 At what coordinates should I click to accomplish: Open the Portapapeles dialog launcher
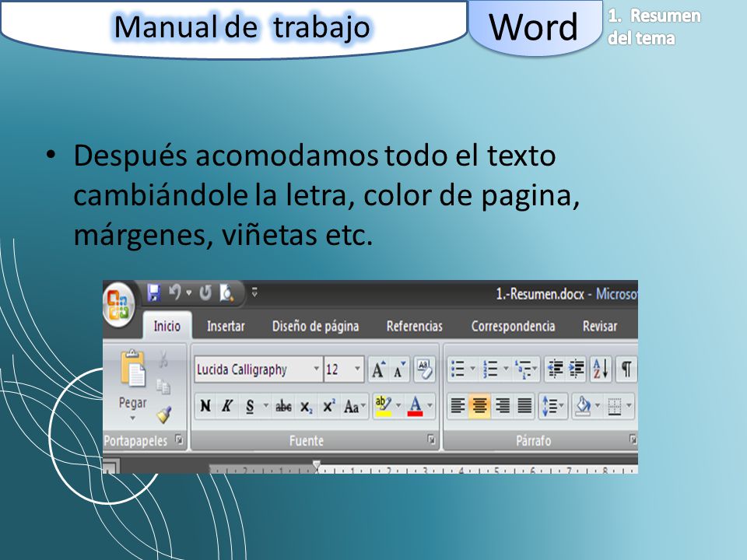coord(179,439)
